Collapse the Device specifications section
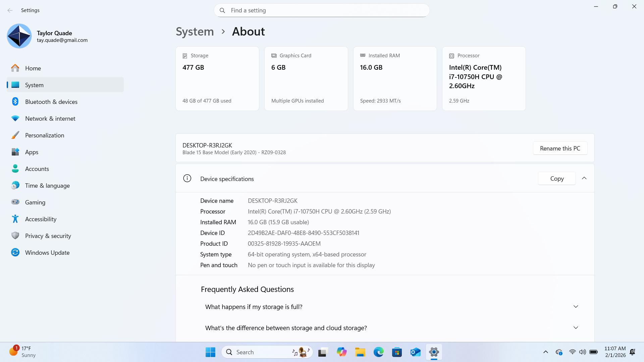 tap(584, 178)
